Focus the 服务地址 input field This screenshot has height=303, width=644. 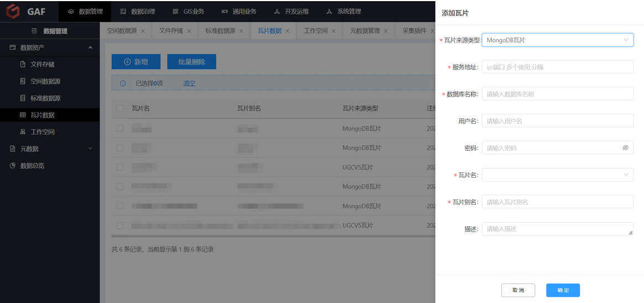(557, 66)
